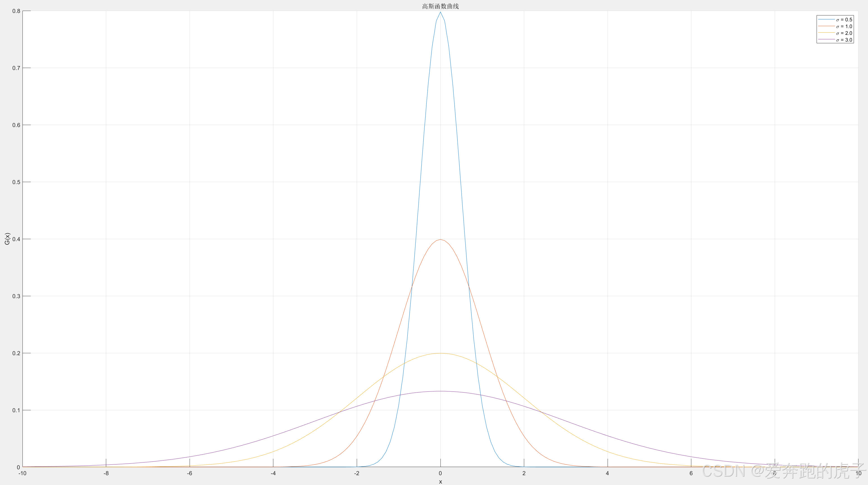This screenshot has height=485, width=868.
Task: Click the peak of the purple curve
Action: point(440,391)
